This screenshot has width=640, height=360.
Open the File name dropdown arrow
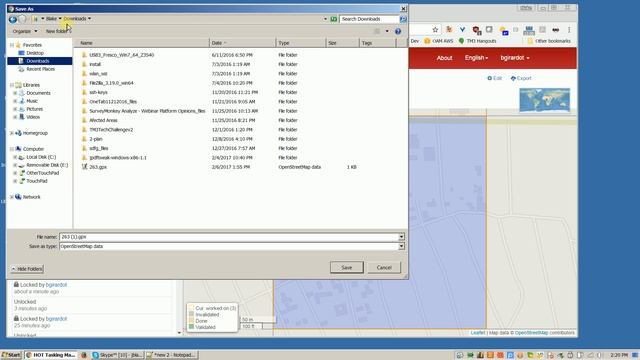pyautogui.click(x=401, y=237)
